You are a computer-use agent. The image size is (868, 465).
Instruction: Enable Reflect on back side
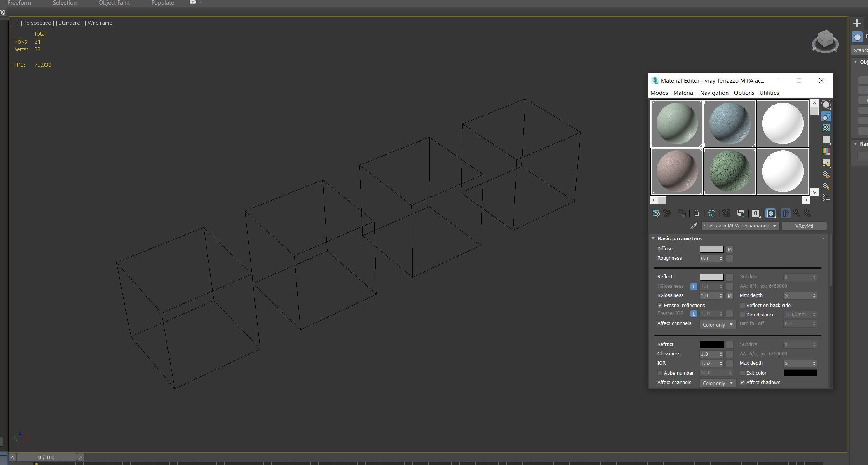[742, 305]
